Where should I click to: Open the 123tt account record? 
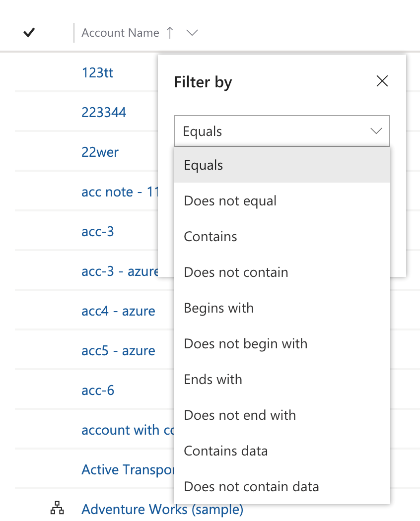tap(97, 72)
